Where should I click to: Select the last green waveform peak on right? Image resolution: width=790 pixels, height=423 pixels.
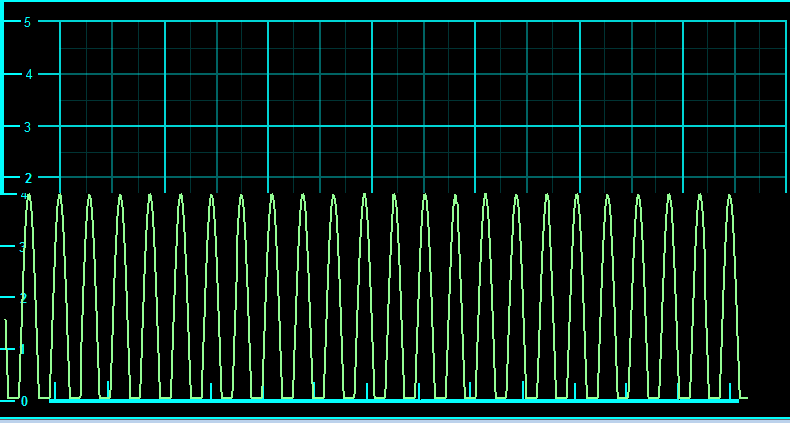[729, 198]
